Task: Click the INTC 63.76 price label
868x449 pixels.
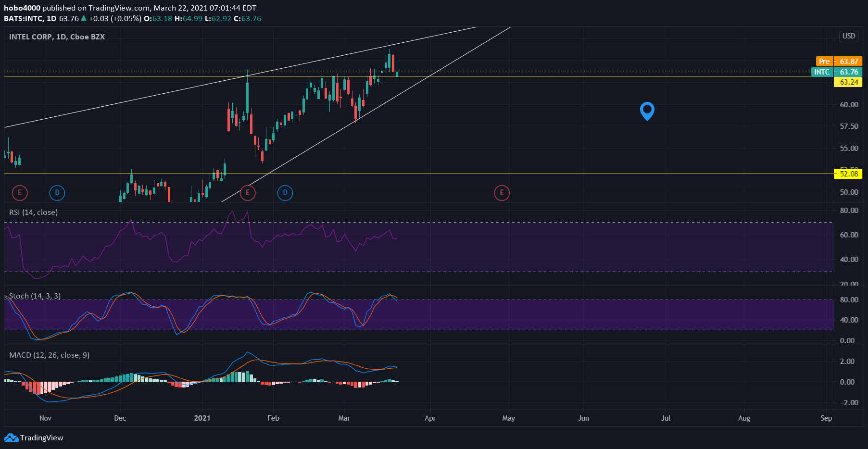Action: [x=837, y=72]
